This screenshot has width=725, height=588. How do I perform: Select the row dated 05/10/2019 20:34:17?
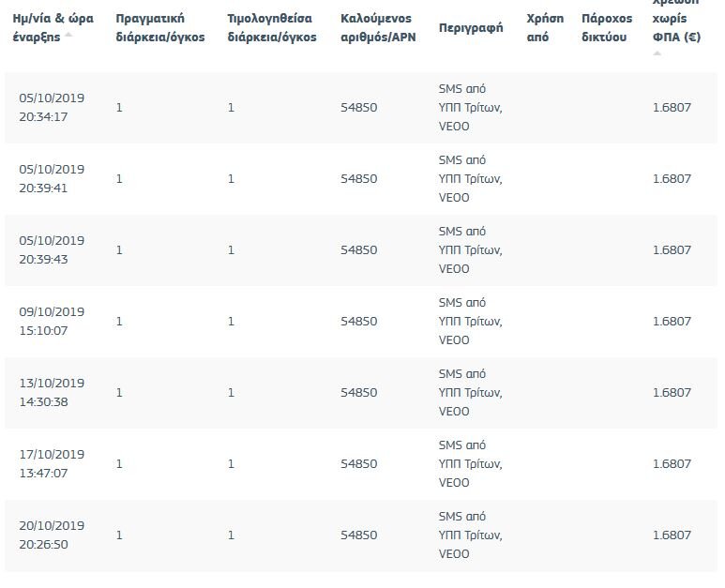[361, 108]
